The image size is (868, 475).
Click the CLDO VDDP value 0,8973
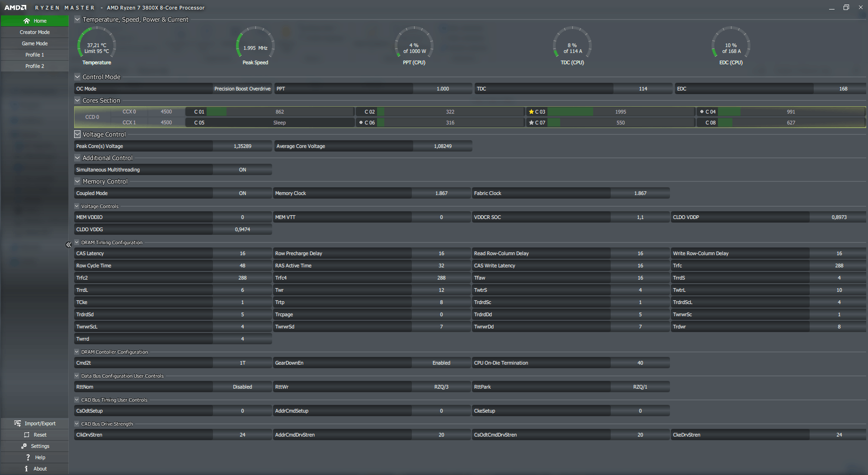pos(839,217)
